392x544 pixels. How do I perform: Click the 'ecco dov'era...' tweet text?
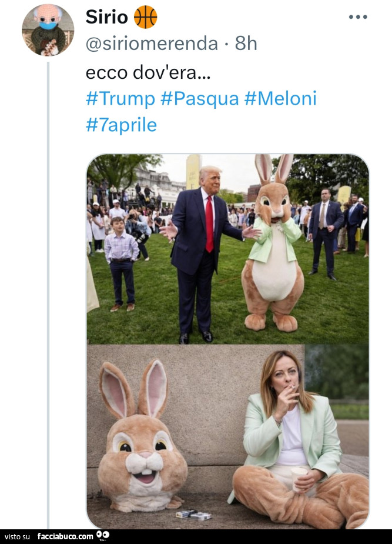coord(148,73)
